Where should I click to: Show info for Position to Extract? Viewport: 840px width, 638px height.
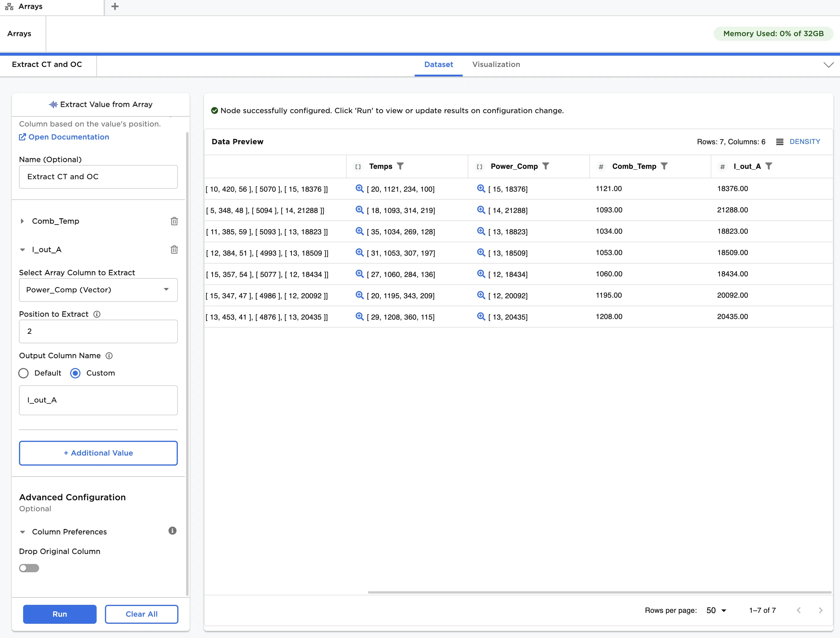click(x=97, y=314)
